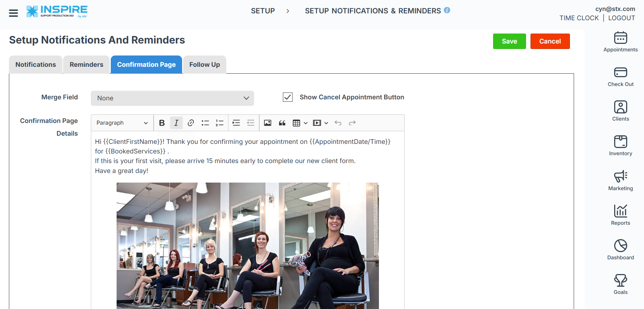Screen dimensions: 644x309
Task: Toggle italic formatting in editor
Action: pos(176,123)
